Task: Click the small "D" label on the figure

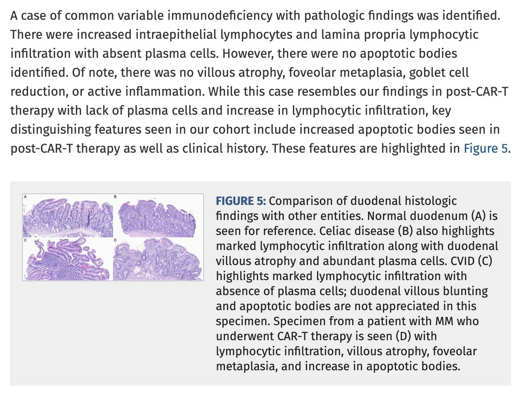Action: (x=115, y=240)
